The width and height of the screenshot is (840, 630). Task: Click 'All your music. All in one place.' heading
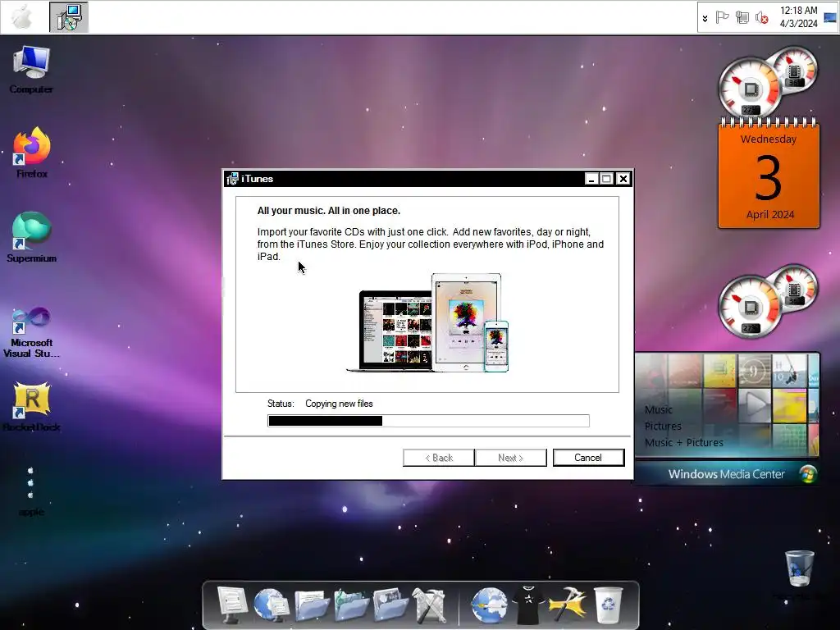(x=328, y=211)
